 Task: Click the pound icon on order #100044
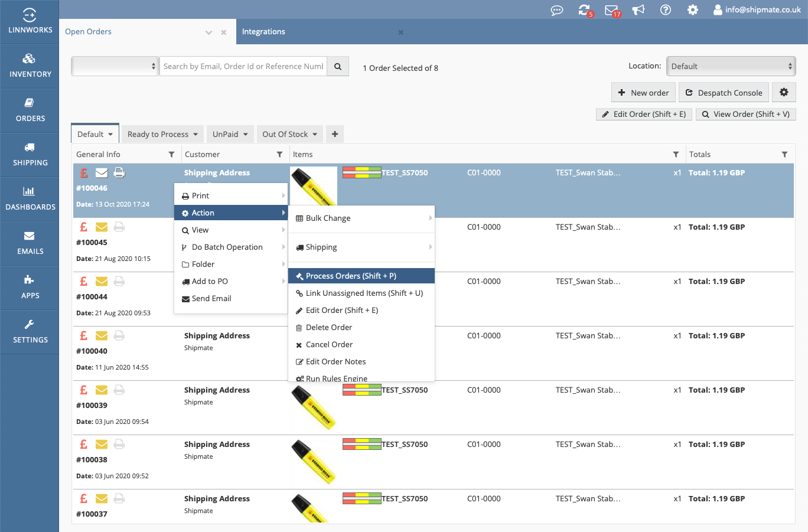pyautogui.click(x=84, y=282)
